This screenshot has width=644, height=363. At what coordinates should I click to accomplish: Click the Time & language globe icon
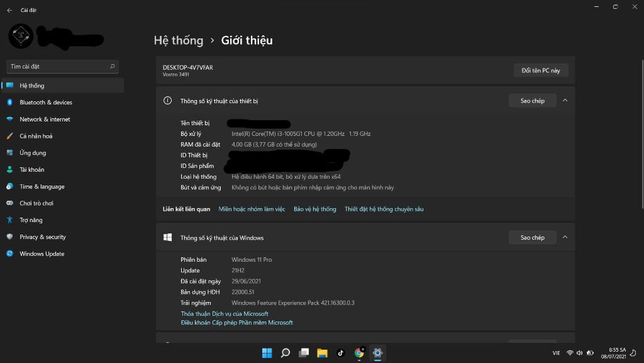[x=10, y=186]
